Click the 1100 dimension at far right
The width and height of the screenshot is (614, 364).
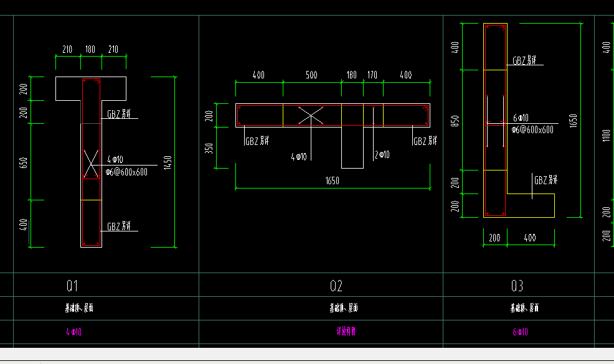[x=606, y=136]
